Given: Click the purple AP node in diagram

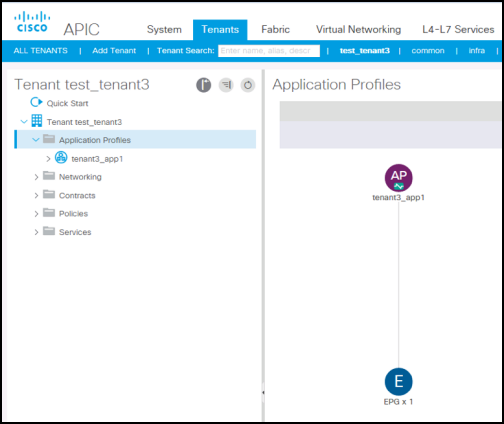Looking at the screenshot, I should tap(398, 177).
